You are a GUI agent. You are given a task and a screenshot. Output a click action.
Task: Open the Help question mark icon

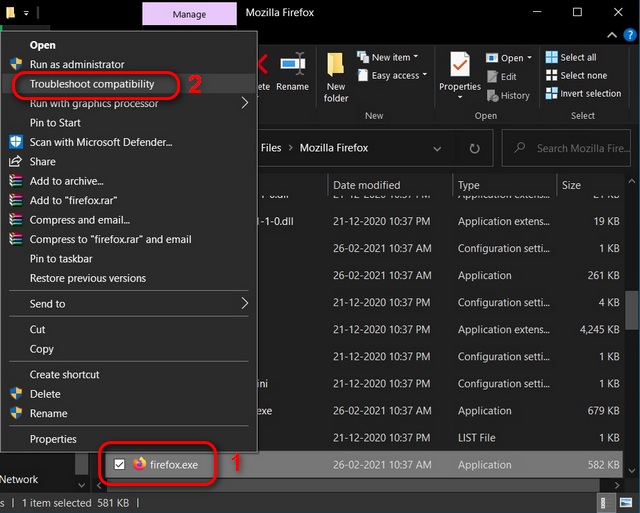click(629, 35)
